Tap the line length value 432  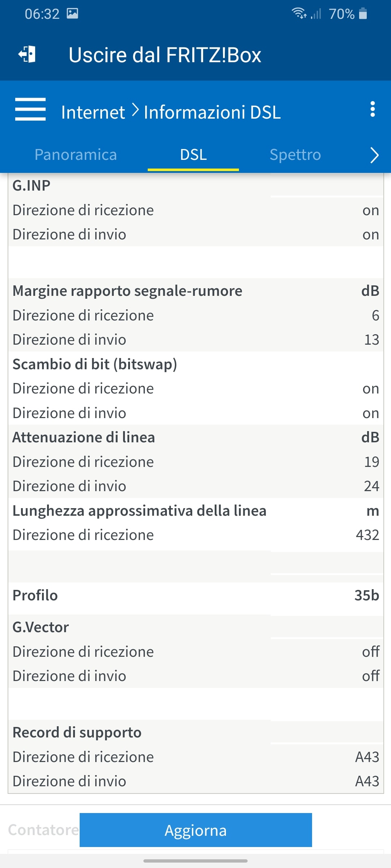tap(367, 535)
